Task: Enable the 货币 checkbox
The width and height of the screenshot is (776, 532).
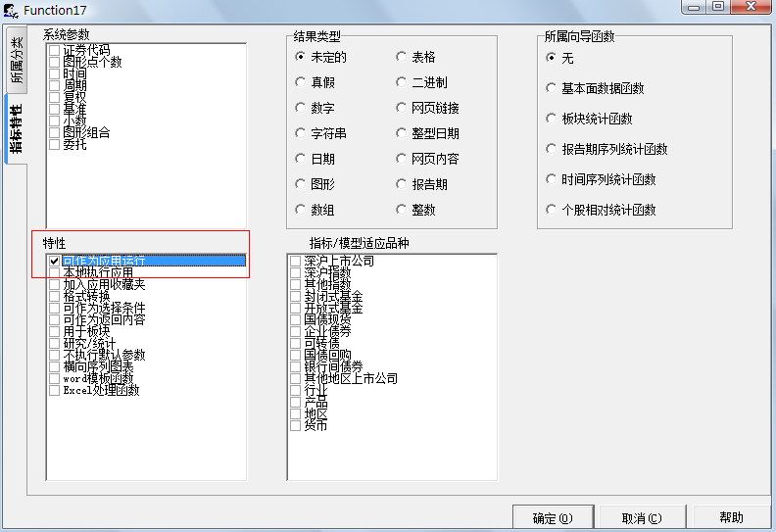Action: [295, 425]
